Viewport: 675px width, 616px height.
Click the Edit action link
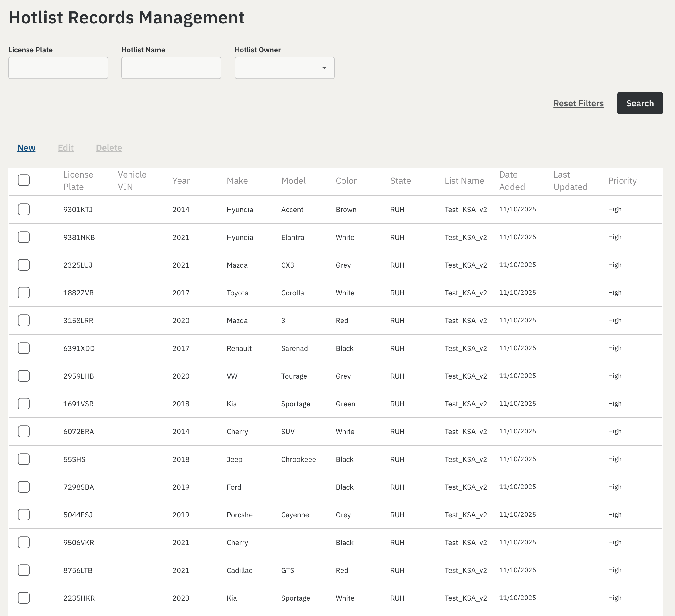tap(66, 148)
